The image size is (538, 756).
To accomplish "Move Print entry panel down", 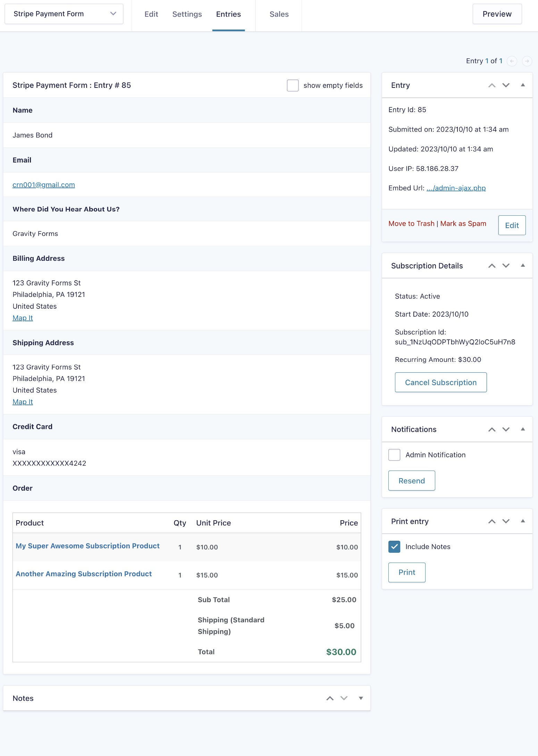I will 506,522.
